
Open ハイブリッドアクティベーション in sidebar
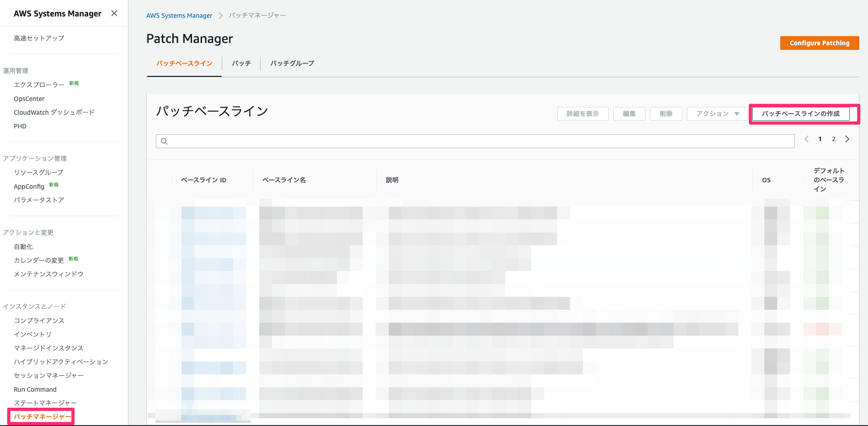click(61, 362)
